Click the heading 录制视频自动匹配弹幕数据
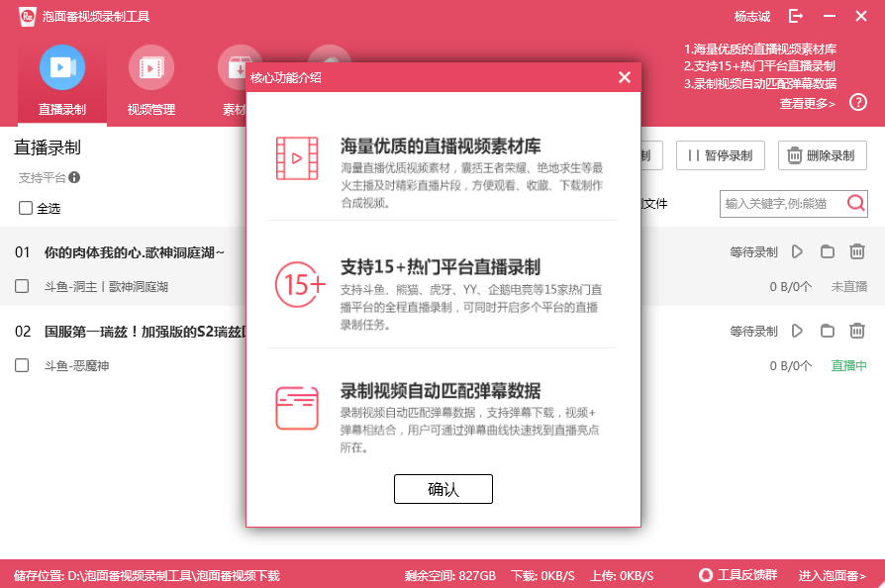This screenshot has height=588, width=885. pos(441,390)
